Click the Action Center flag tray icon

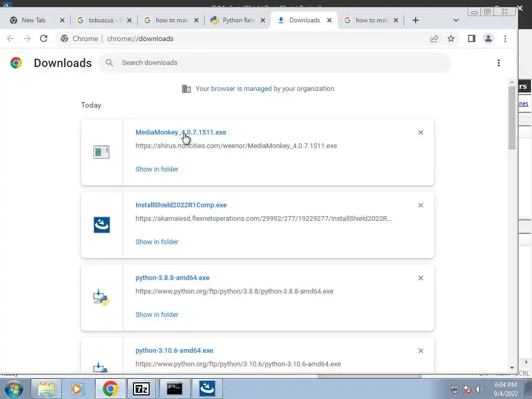[467, 389]
